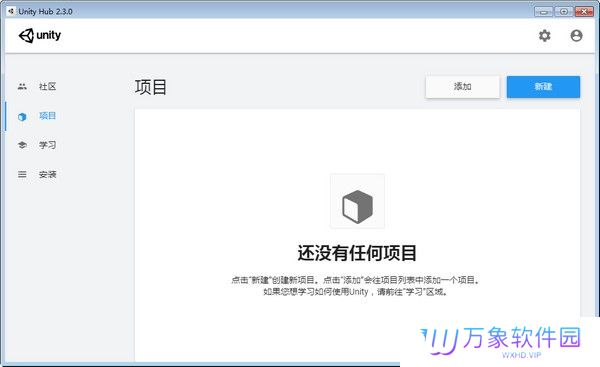
Task: Close the Unity Hub window
Action: pos(584,11)
